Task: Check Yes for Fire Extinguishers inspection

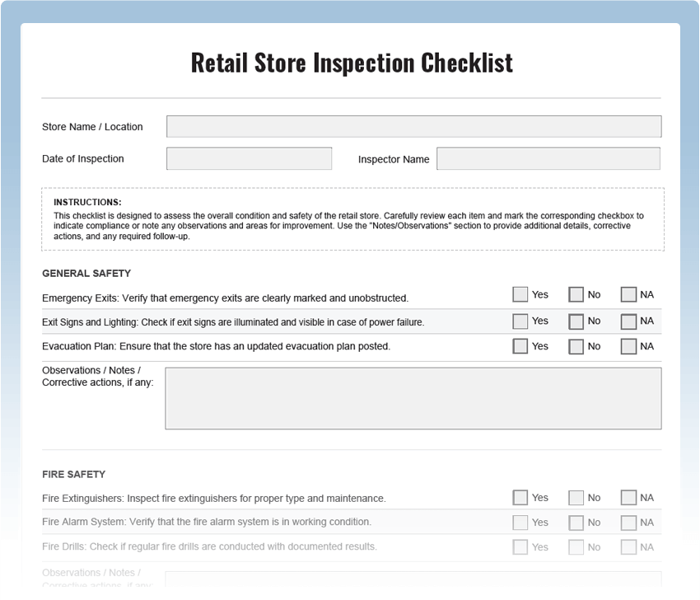Action: click(x=520, y=497)
